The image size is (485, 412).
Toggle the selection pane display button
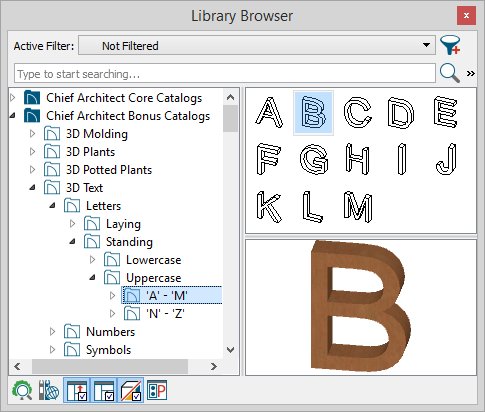tap(104, 390)
